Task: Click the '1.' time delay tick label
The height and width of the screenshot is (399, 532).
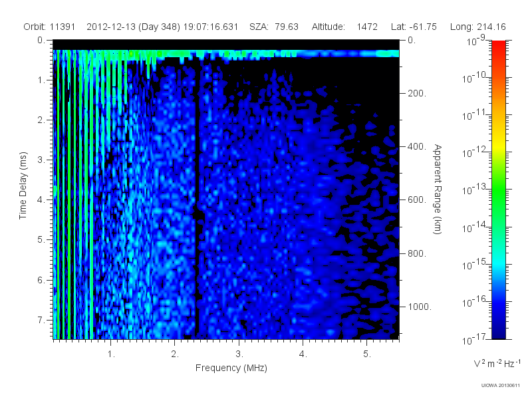Action: pyautogui.click(x=41, y=80)
